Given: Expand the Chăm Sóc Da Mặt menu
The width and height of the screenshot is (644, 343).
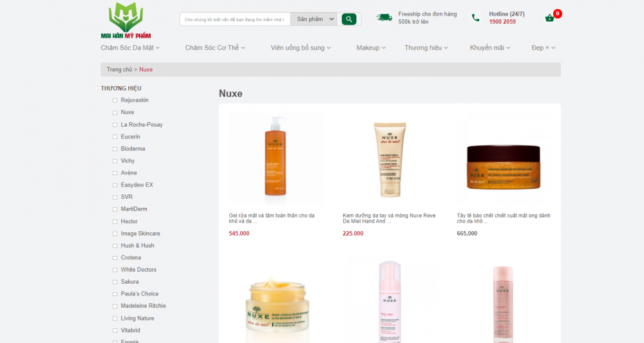Looking at the screenshot, I should pos(130,48).
